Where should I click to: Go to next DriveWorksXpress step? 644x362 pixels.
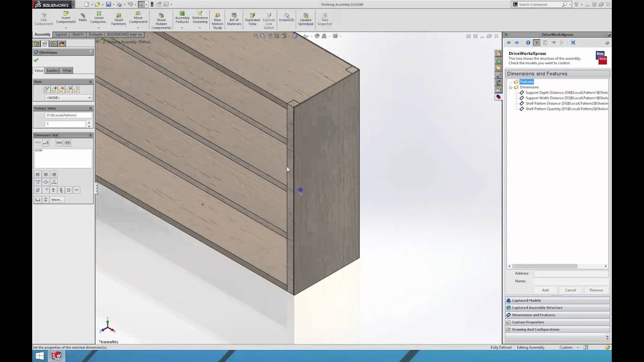tap(517, 43)
